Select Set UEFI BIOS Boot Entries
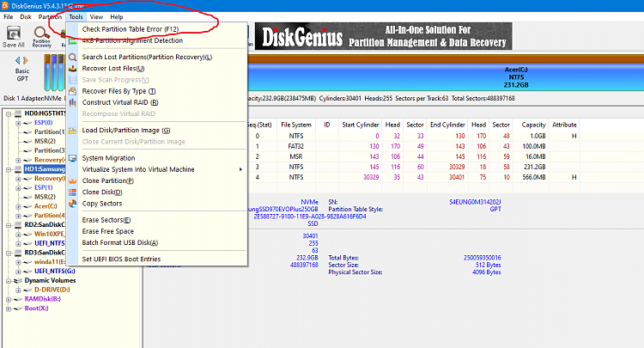 (121, 259)
